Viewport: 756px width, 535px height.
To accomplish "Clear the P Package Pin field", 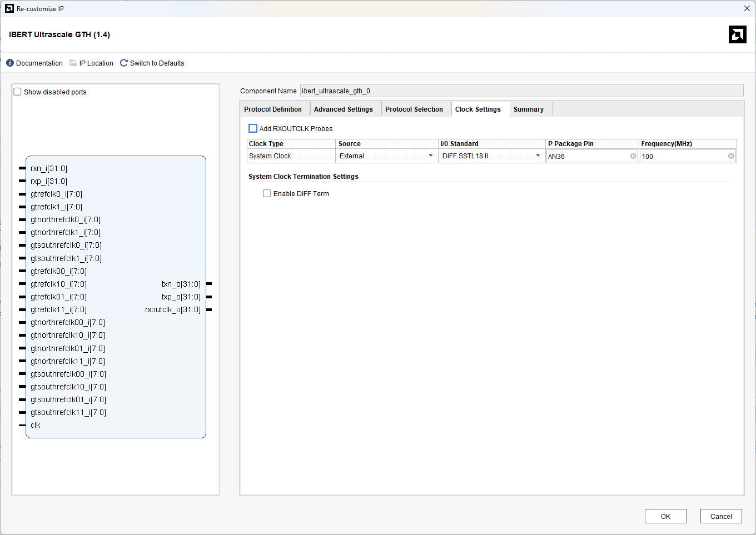I will pos(633,156).
